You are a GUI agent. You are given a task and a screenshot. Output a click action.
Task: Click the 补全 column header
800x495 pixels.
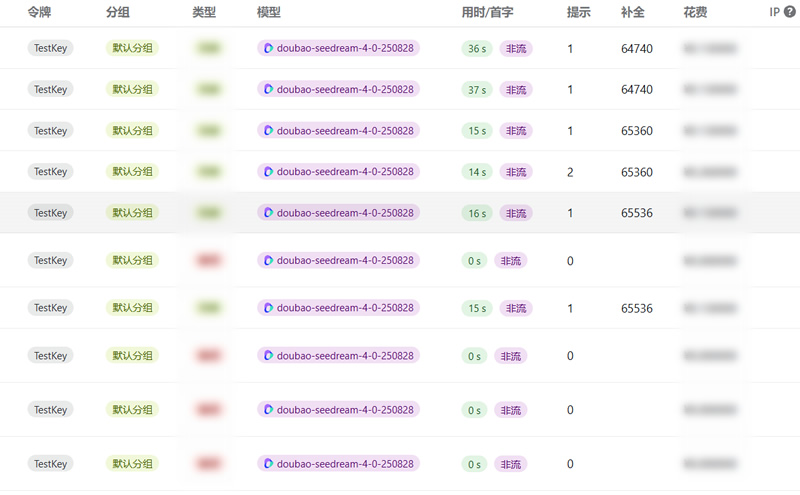pos(632,13)
